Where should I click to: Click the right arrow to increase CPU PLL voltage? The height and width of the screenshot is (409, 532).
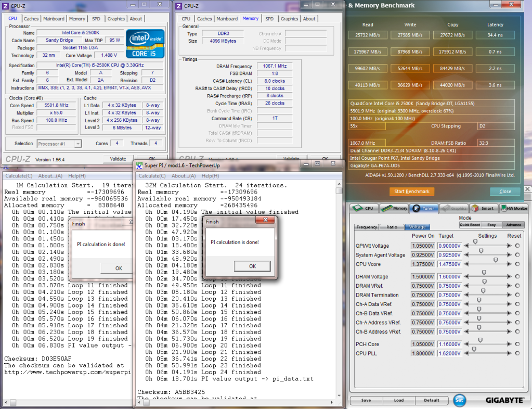(x=509, y=353)
